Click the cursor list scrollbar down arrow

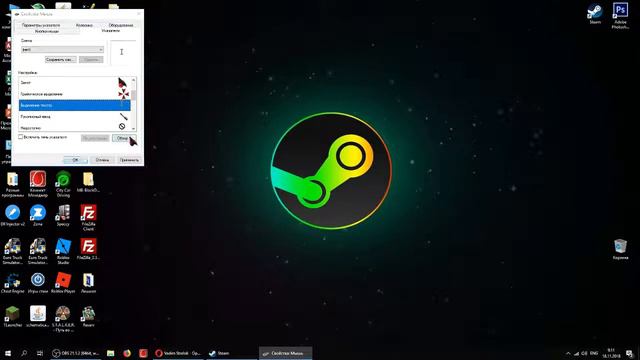tap(133, 128)
